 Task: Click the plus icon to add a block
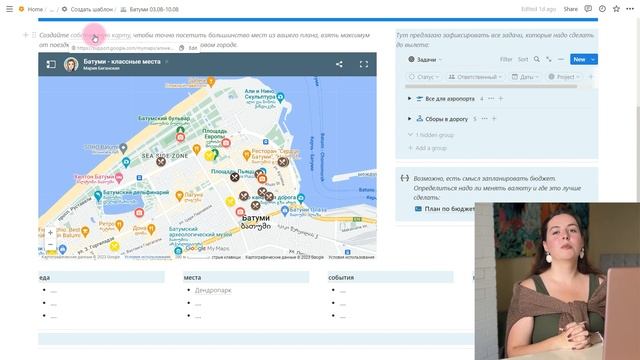(25, 35)
